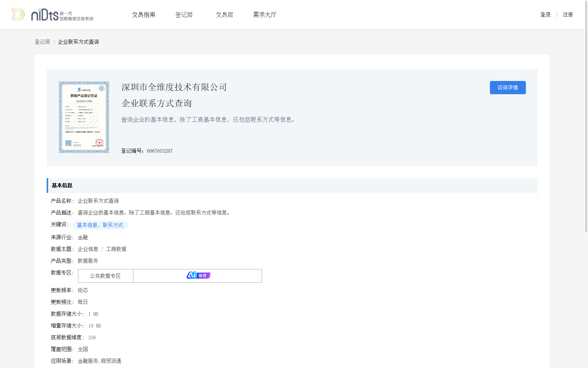Click the AI 推荐 badge icon
This screenshot has height=368, width=588.
pos(198,275)
